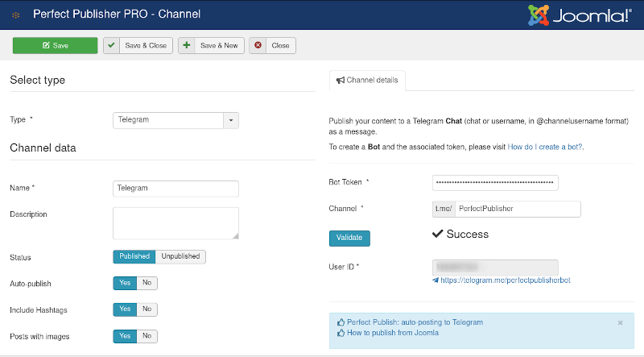The height and width of the screenshot is (357, 644).
Task: Open How to publish from Joomla link
Action: coord(393,333)
